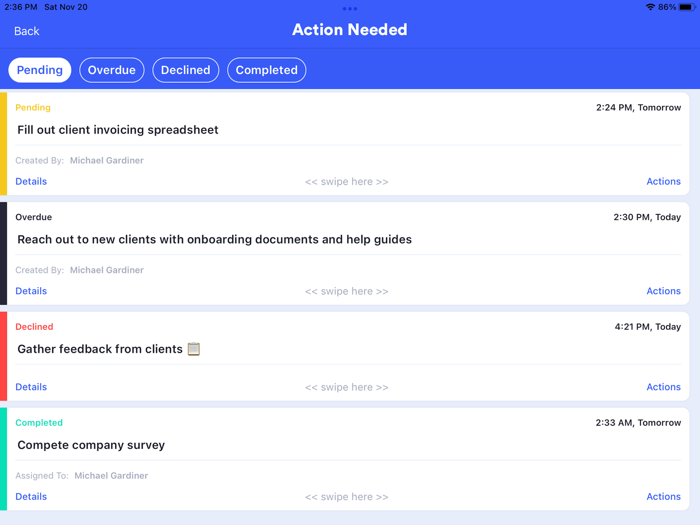Click the '4:21 PM, Today' due time
Screen dimensions: 700x525
tap(648, 327)
